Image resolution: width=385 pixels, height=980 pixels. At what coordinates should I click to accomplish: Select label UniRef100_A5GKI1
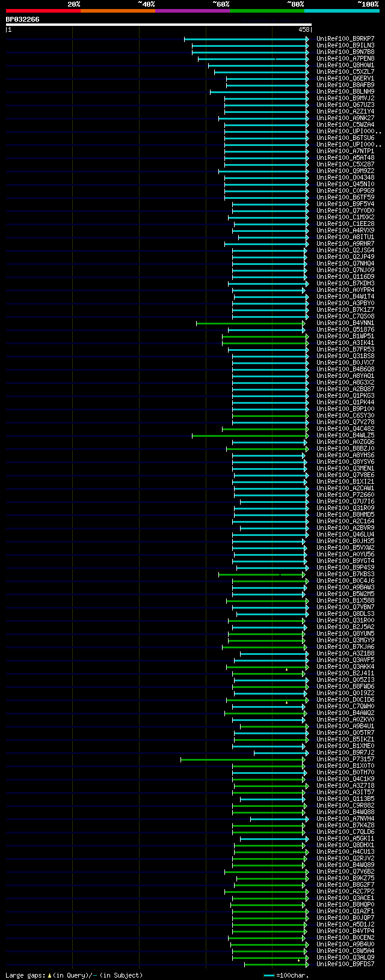345,838
